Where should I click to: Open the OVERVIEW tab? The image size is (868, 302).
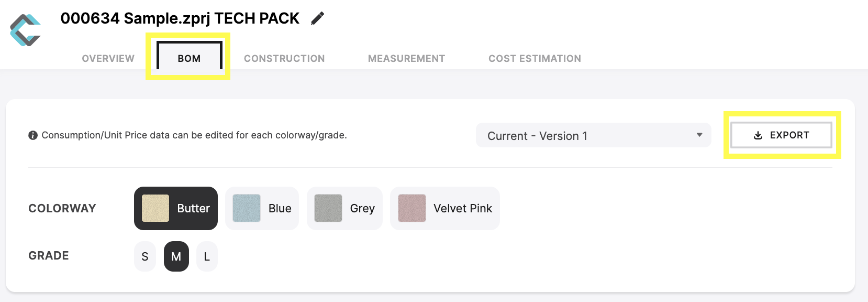tap(108, 58)
